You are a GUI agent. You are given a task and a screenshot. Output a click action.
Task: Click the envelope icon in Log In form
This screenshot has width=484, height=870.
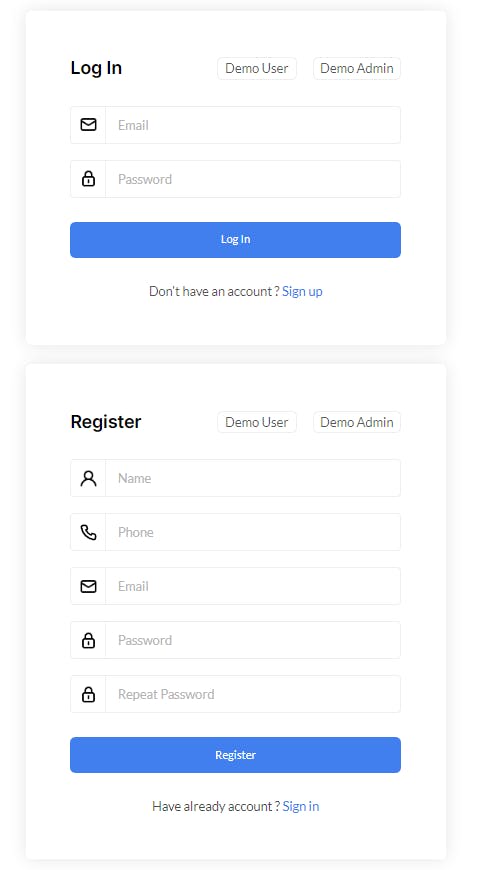pos(88,125)
